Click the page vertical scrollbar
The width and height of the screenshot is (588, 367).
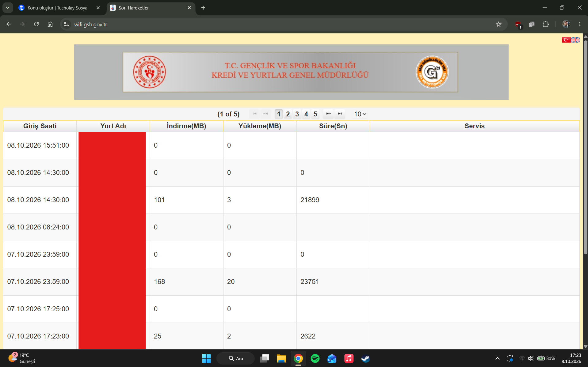click(585, 147)
